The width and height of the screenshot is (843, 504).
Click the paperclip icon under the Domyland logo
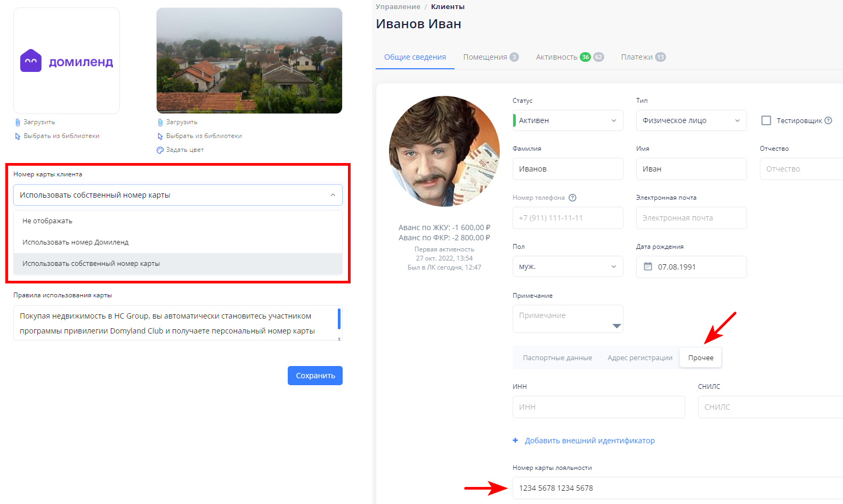[18, 122]
